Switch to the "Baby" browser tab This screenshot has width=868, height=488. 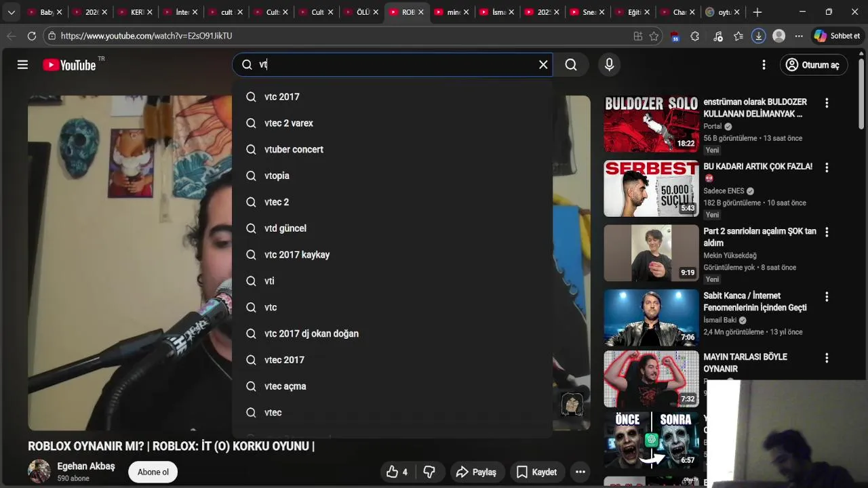(45, 12)
